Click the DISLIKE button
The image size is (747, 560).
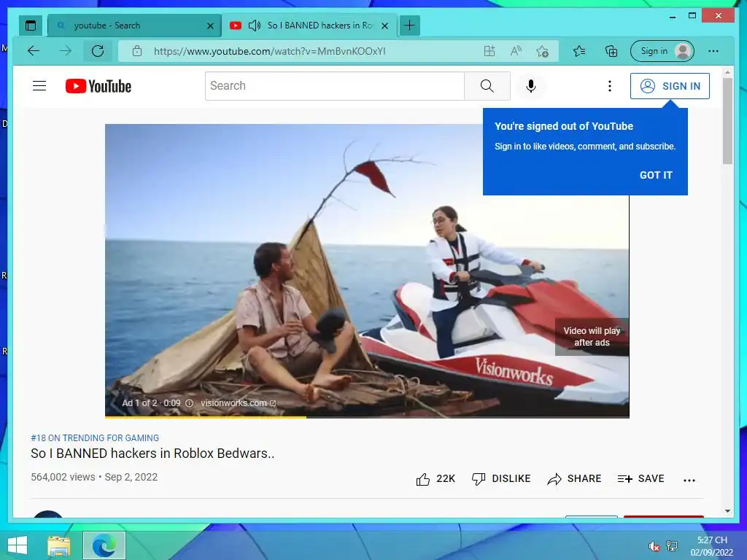[501, 479]
